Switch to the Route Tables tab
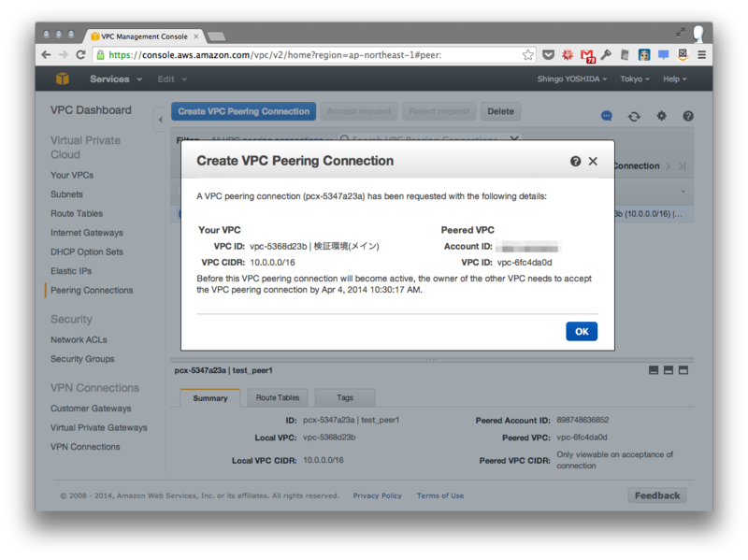 (278, 398)
